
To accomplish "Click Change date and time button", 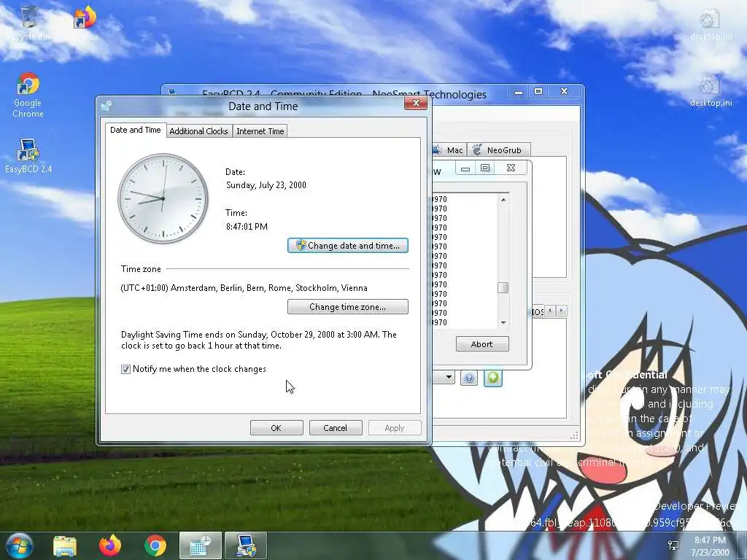I will (x=348, y=246).
